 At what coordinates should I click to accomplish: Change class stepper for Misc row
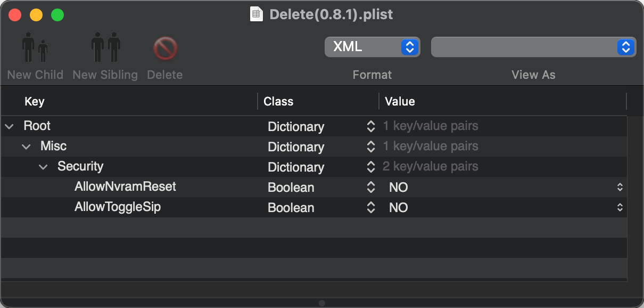371,147
